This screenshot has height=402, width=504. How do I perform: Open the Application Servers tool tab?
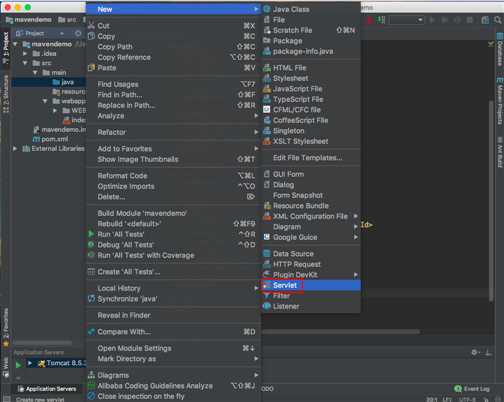47,389
